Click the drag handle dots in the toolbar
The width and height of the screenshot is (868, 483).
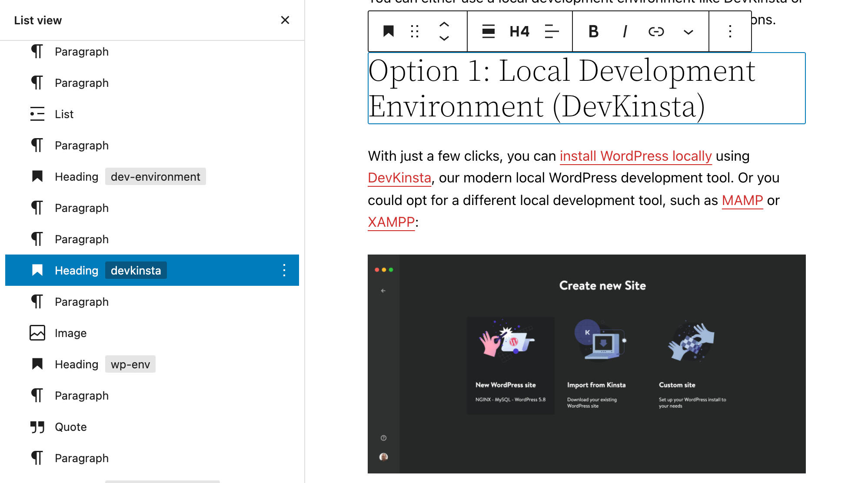point(415,31)
